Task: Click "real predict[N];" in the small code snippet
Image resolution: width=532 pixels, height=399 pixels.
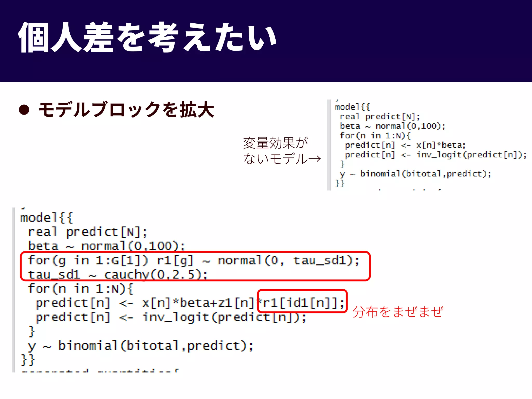Action: click(x=380, y=117)
